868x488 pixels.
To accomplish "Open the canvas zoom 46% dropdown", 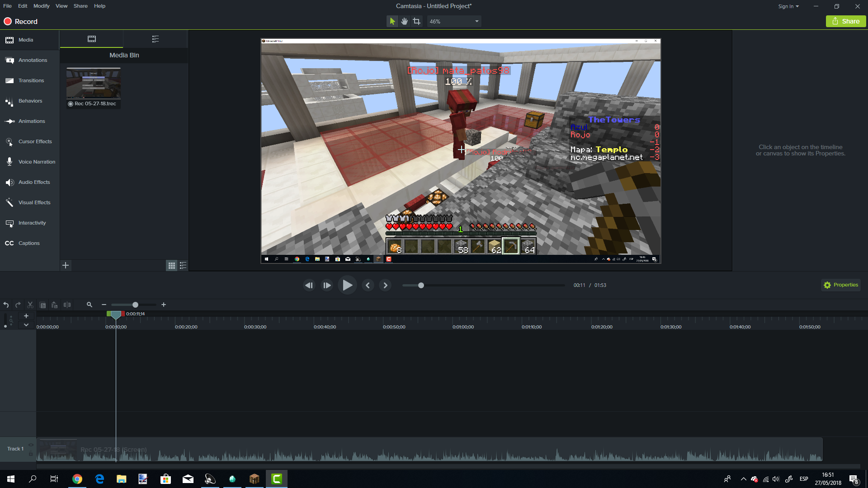I will click(453, 21).
